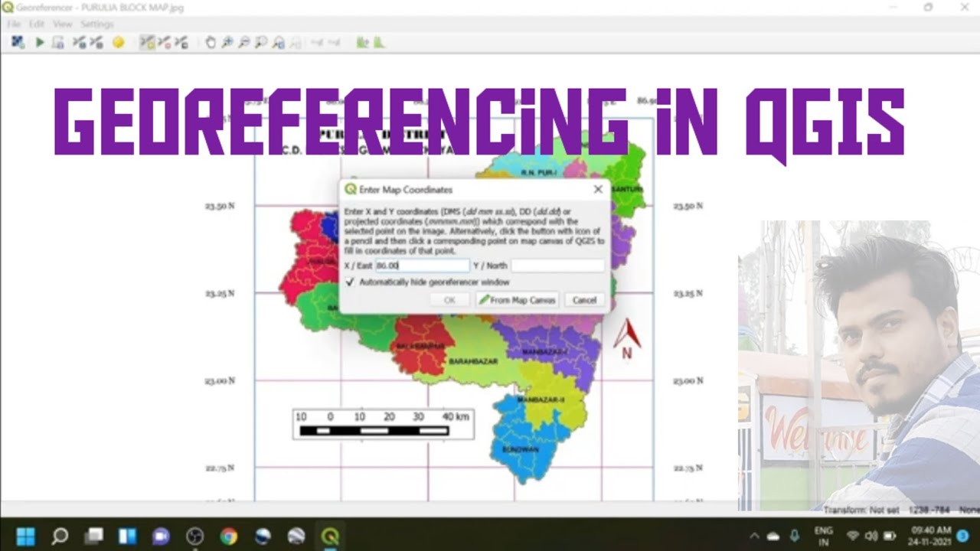Open taskbar Search
The height and width of the screenshot is (551, 980).
click(x=60, y=536)
